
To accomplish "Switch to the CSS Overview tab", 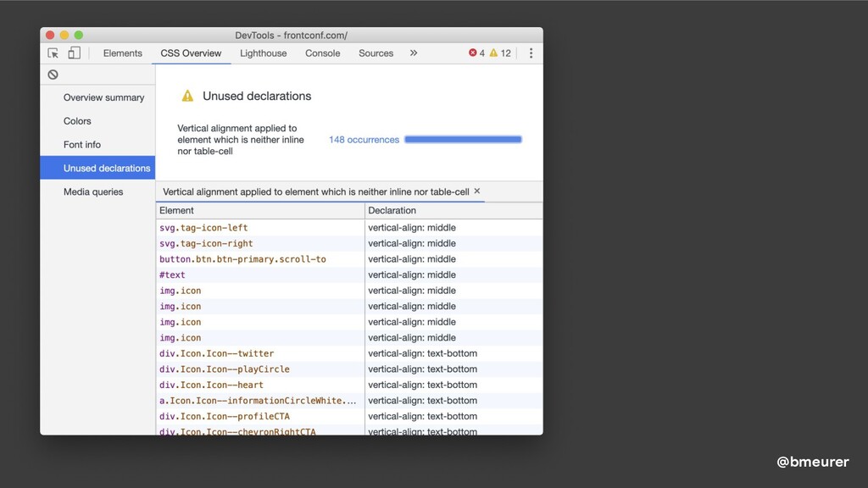I will point(191,53).
